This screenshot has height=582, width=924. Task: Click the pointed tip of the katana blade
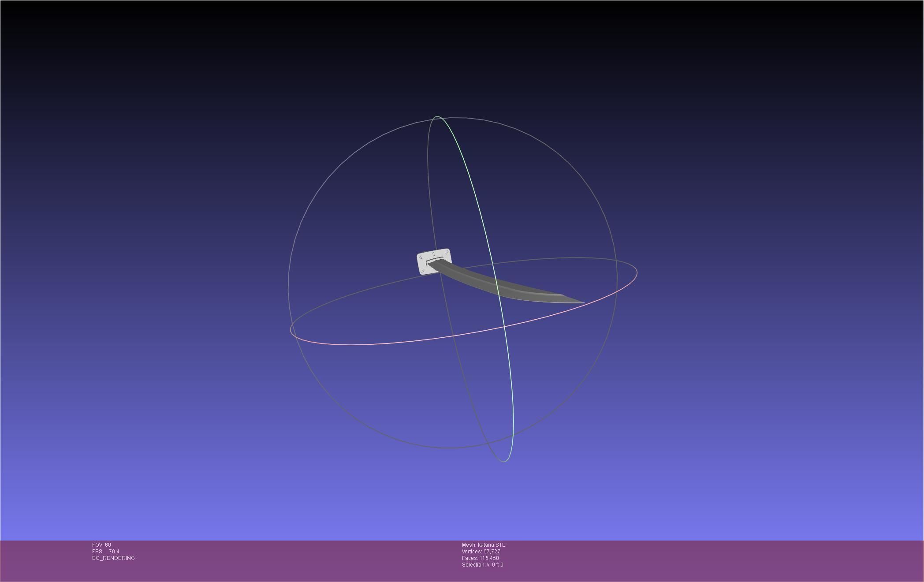[582, 302]
